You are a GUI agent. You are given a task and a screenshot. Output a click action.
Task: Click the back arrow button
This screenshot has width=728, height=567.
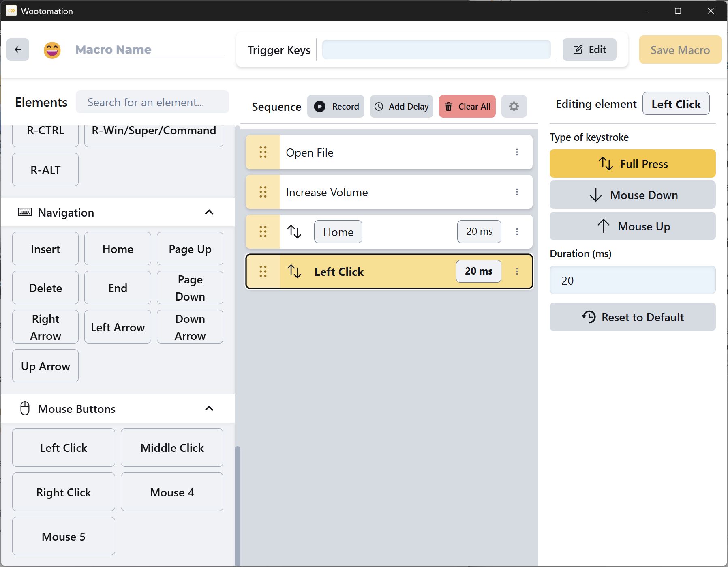18,49
